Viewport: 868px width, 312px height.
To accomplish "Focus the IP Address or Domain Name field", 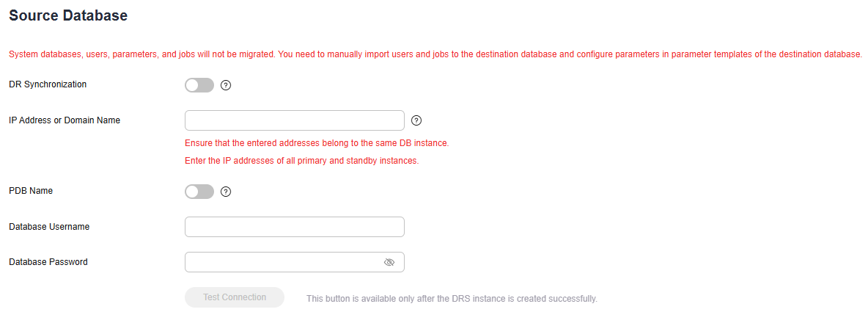I will [x=295, y=120].
